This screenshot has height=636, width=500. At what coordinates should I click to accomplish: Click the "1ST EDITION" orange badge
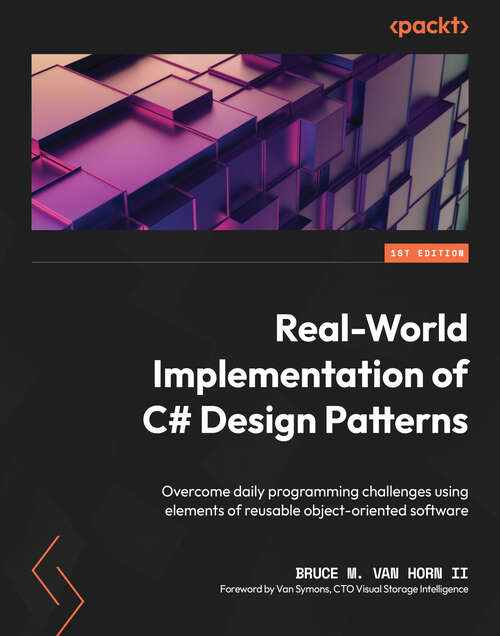(427, 253)
